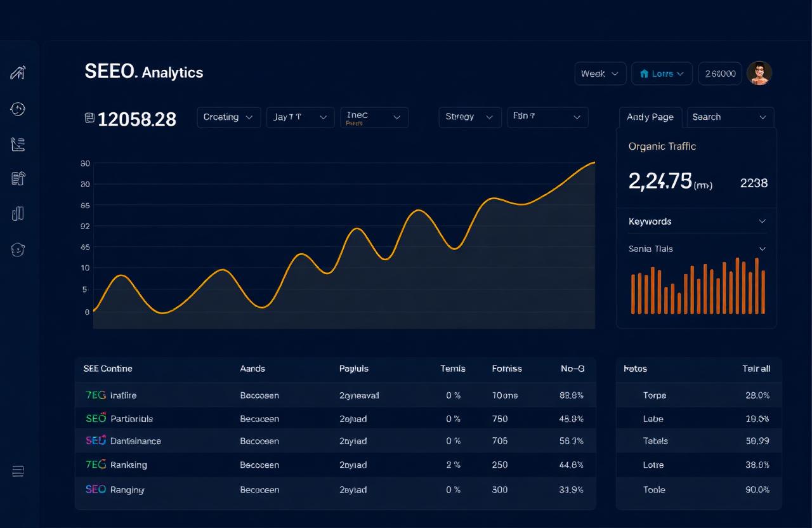Select the Partioriials row name
The height and width of the screenshot is (528, 812).
131,419
